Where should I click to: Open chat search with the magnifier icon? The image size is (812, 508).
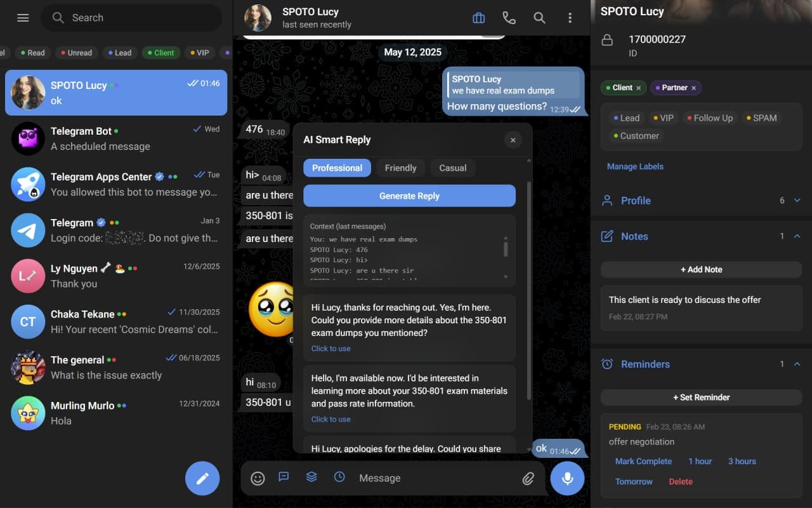[x=539, y=18]
